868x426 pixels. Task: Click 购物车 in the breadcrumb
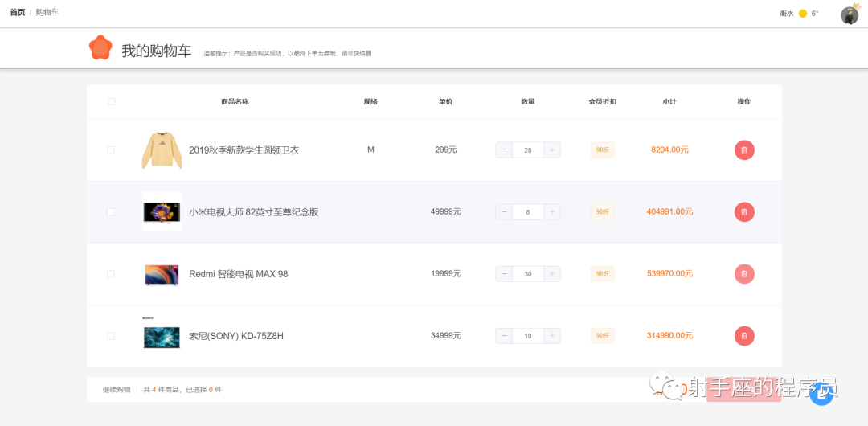click(47, 12)
